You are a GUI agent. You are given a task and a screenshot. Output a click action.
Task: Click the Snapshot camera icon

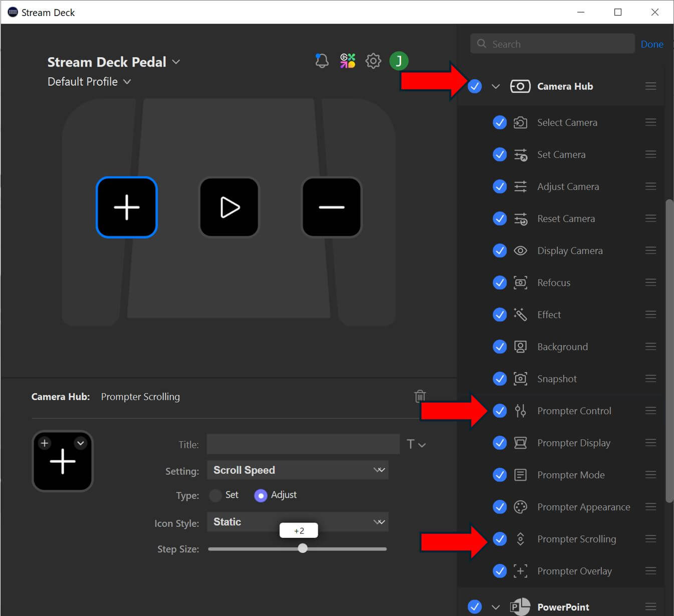coord(521,379)
